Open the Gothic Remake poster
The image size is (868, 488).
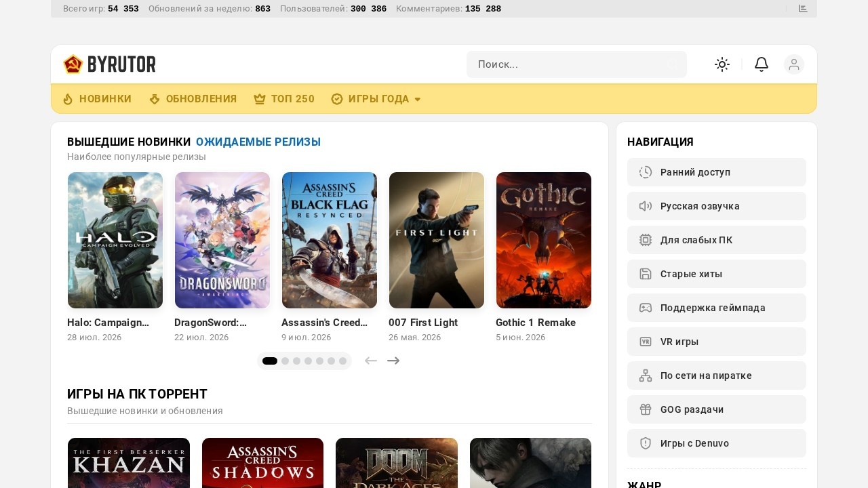click(x=544, y=240)
